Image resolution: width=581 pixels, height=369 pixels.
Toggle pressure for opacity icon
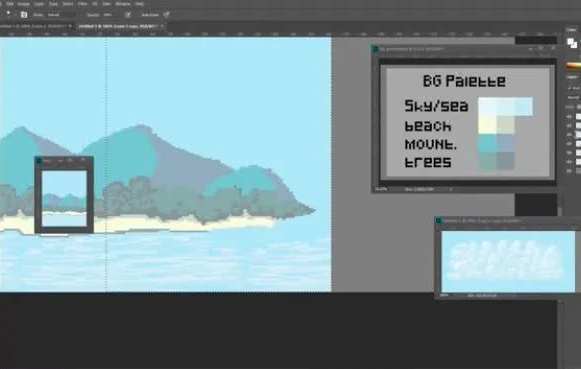(128, 15)
